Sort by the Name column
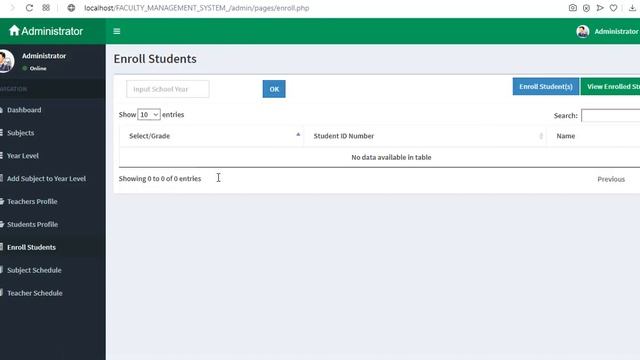Screen dimensions: 640x360 593,136
